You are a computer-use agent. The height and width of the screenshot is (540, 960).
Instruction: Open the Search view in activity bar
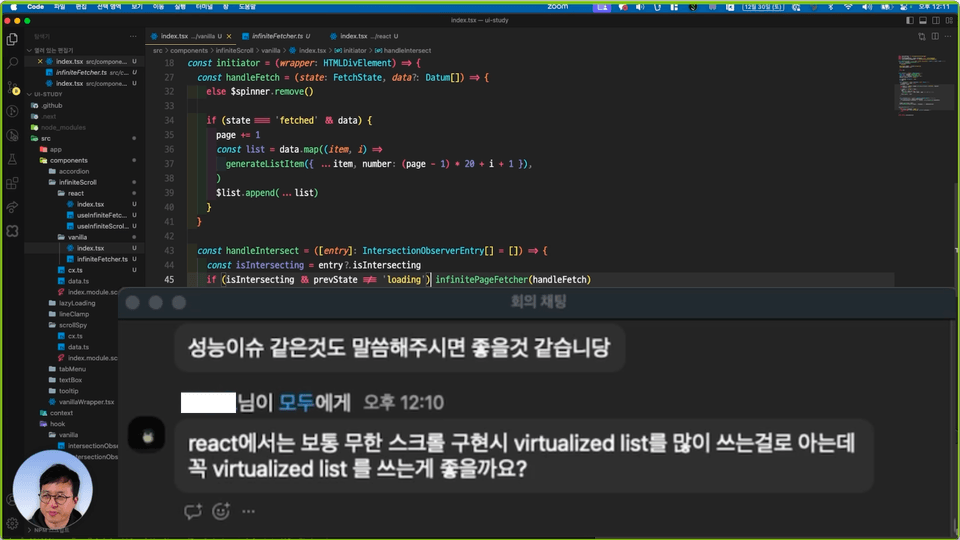pyautogui.click(x=12, y=63)
